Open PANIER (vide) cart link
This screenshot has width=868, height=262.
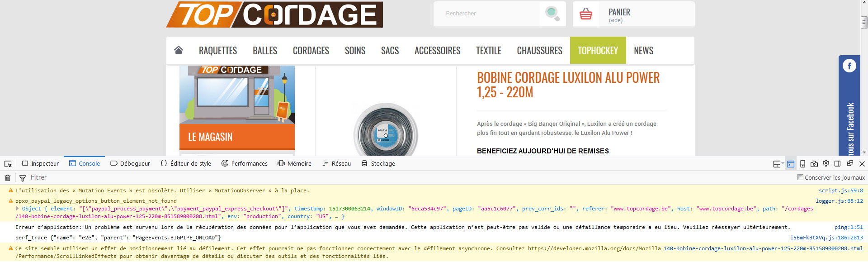click(633, 14)
